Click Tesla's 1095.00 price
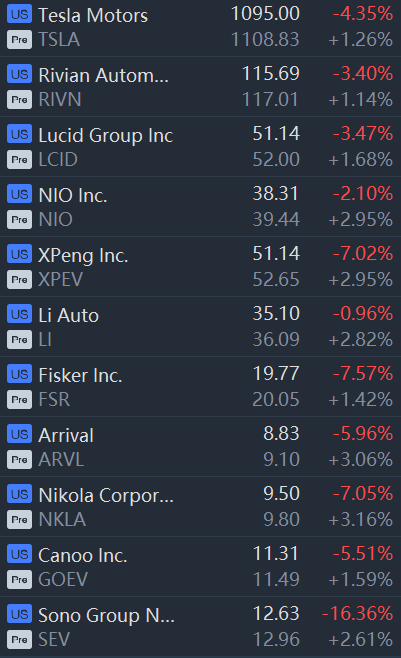The width and height of the screenshot is (401, 658). (x=266, y=14)
